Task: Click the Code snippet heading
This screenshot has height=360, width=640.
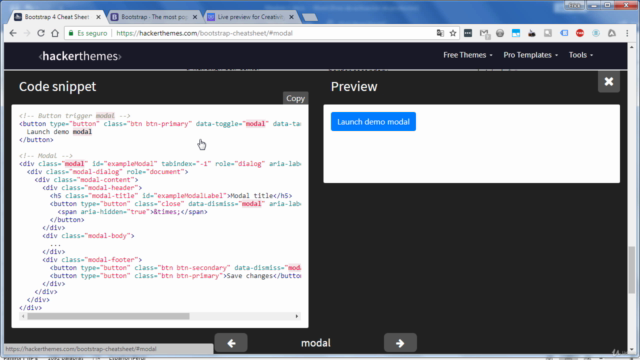Action: tap(58, 87)
